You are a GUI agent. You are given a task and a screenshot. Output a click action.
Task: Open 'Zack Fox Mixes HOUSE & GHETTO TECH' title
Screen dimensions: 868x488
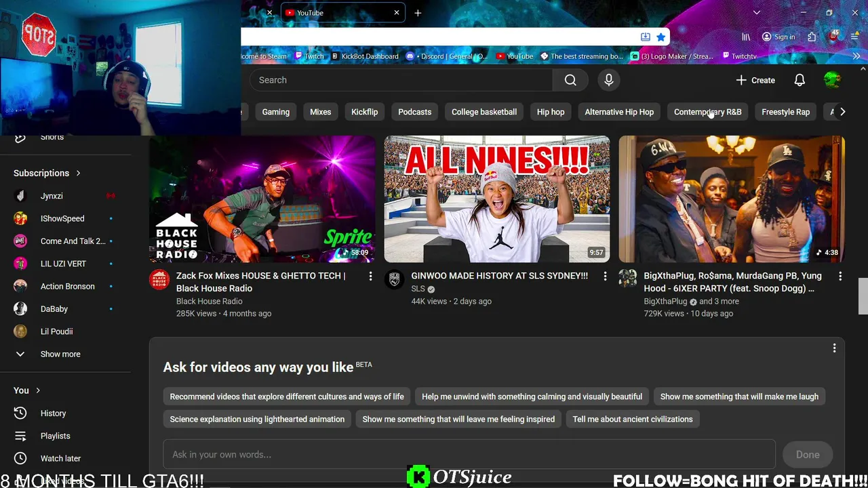click(261, 282)
